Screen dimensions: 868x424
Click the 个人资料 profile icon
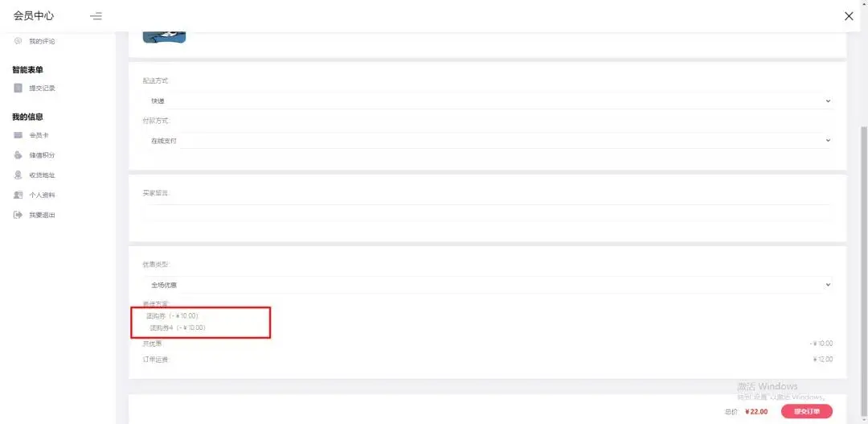click(18, 195)
